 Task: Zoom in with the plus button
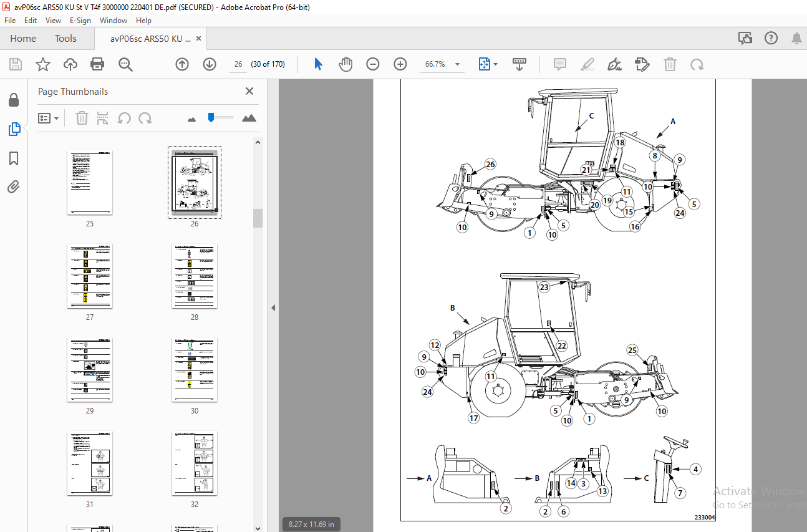pyautogui.click(x=400, y=64)
